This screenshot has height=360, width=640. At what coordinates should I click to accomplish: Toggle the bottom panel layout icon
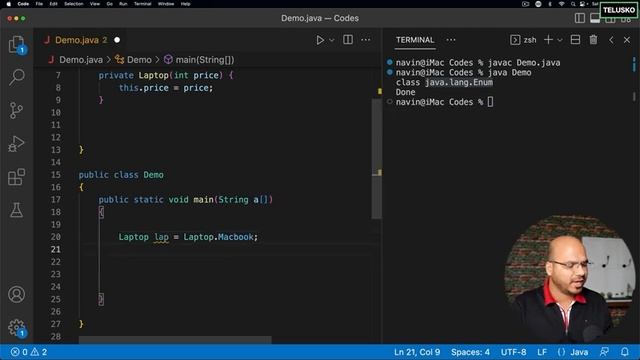point(595,18)
